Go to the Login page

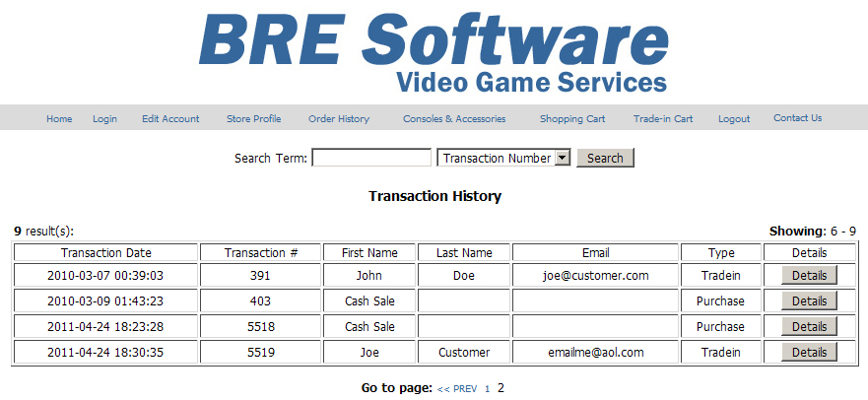pos(104,119)
